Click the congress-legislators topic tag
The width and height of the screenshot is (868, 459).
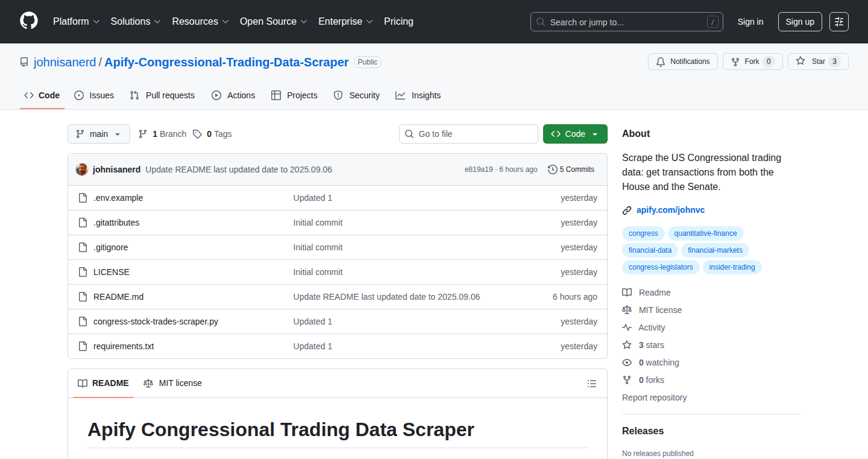(x=661, y=267)
